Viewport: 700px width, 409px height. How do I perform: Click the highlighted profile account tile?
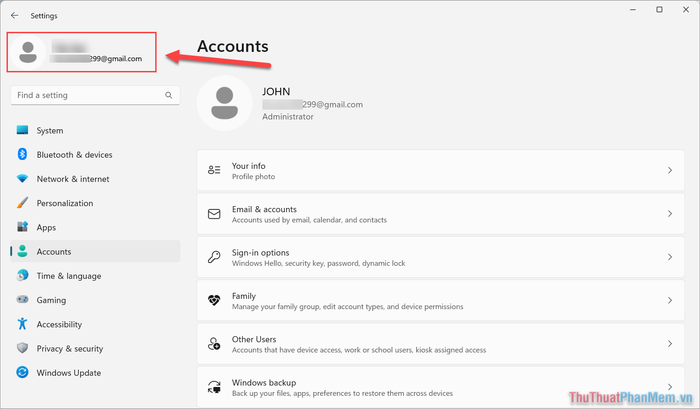pyautogui.click(x=82, y=52)
